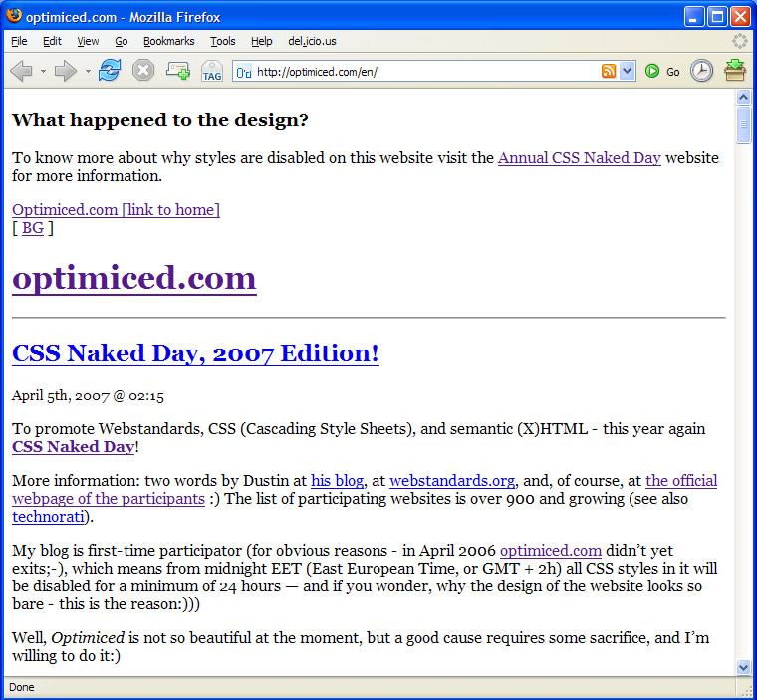This screenshot has width=757, height=700.
Task: Click the scrollbar down arrow
Action: point(743,668)
